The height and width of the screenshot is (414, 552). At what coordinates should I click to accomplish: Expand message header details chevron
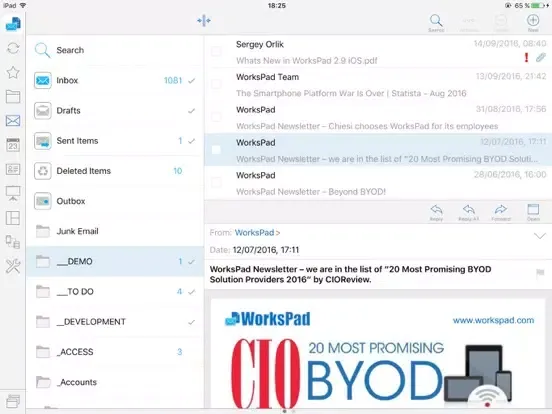coord(540,236)
